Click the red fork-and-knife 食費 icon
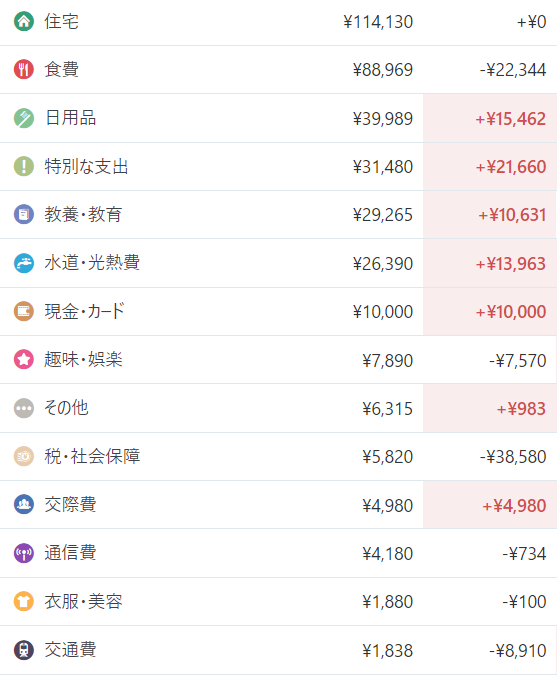The height and width of the screenshot is (675, 557). pos(24,69)
